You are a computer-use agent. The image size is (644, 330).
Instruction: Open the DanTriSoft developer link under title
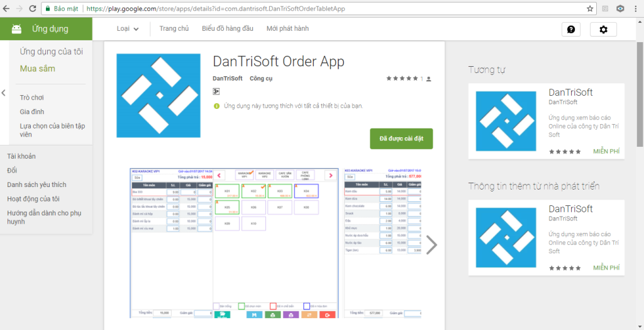coord(228,78)
